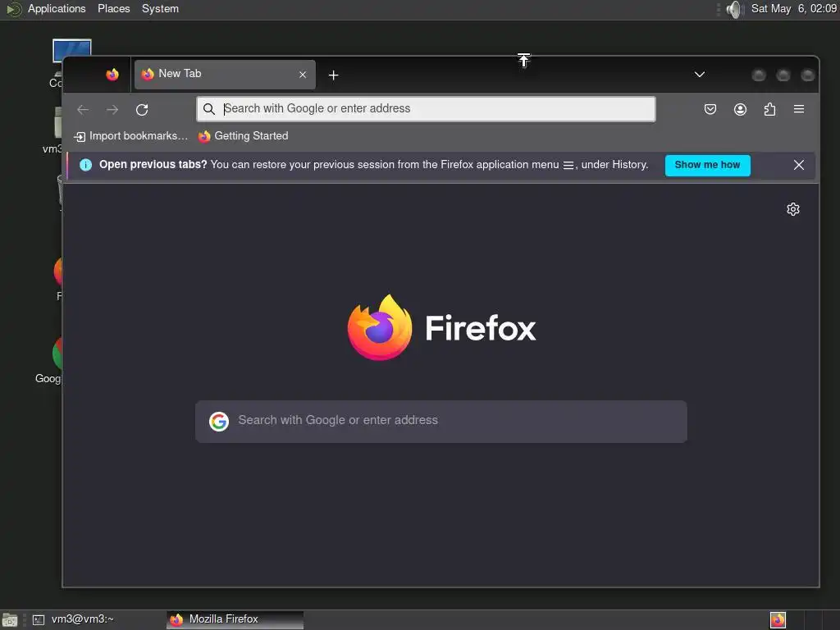Open a new tab with the plus button
Viewport: 840px width, 630px height.
(333, 75)
